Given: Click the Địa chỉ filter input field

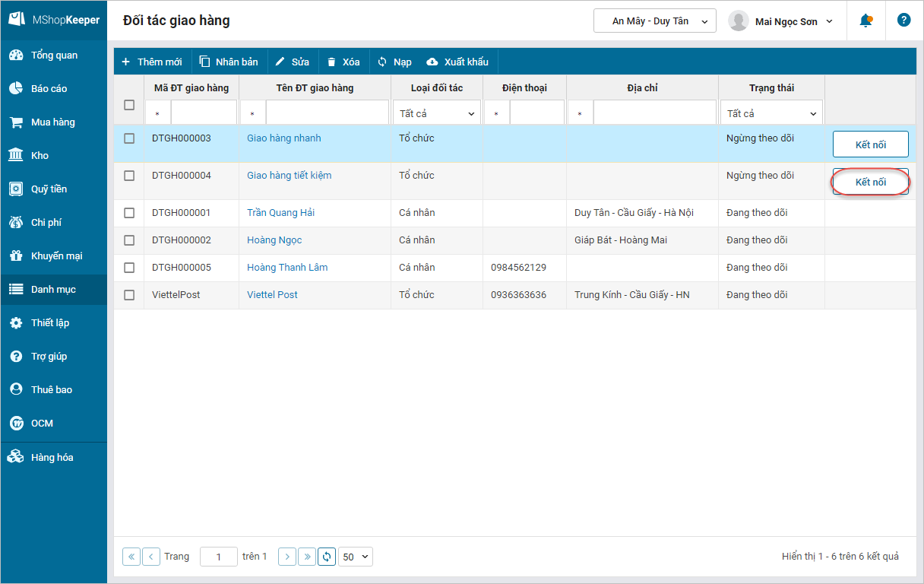Looking at the screenshot, I should click(653, 113).
